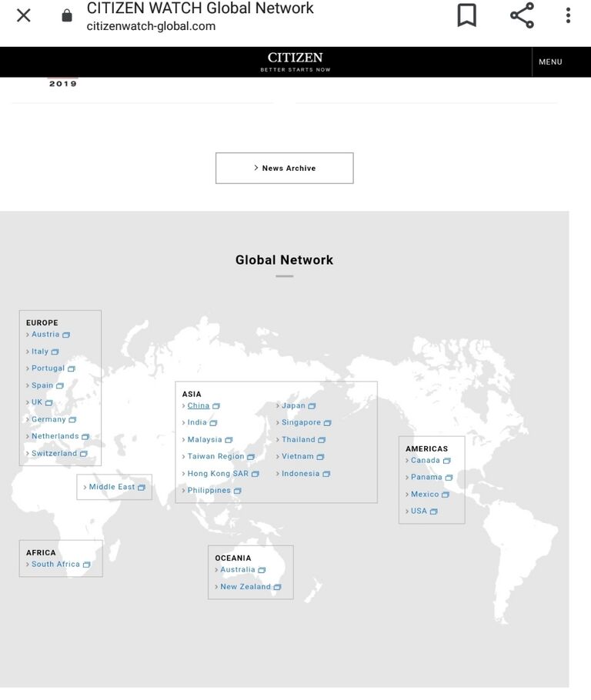The width and height of the screenshot is (591, 700).
Task: Bookmark this page with bookmark icon
Action: (467, 15)
